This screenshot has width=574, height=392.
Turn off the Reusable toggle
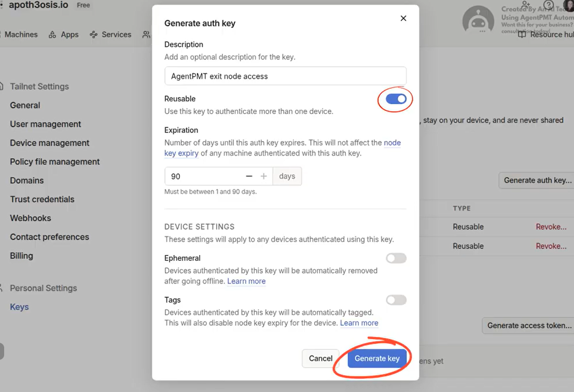pos(396,99)
